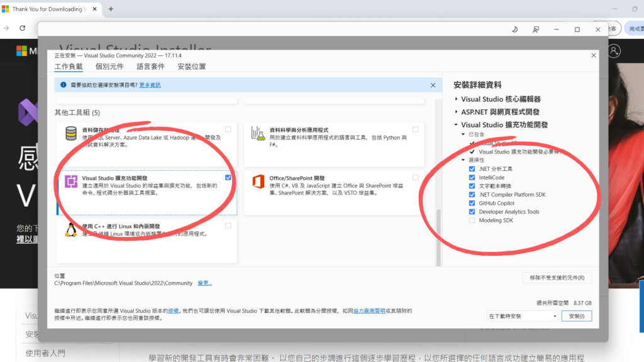Check the Linux C++ development workload

pyautogui.click(x=228, y=226)
